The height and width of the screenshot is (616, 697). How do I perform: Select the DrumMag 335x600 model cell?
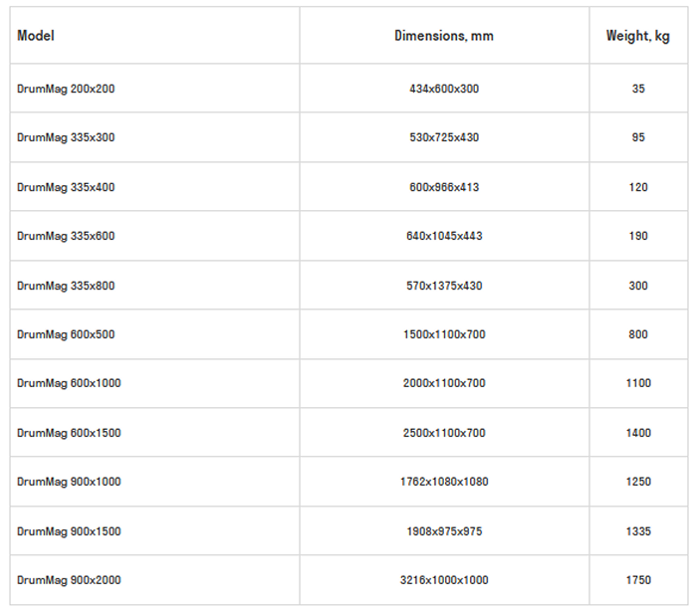[x=66, y=236]
